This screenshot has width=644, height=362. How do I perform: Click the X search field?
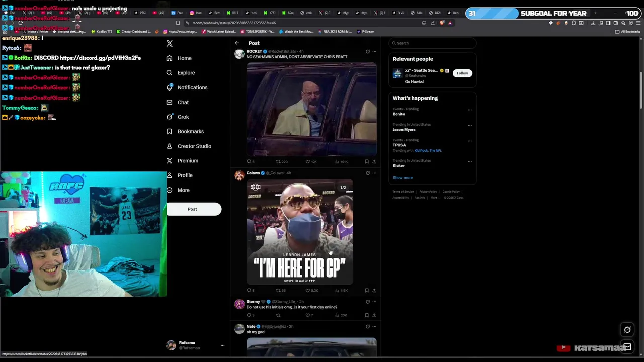(433, 43)
